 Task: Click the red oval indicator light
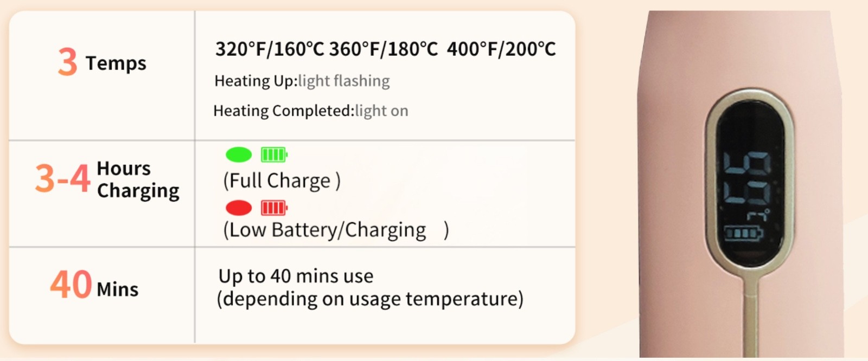(x=239, y=208)
